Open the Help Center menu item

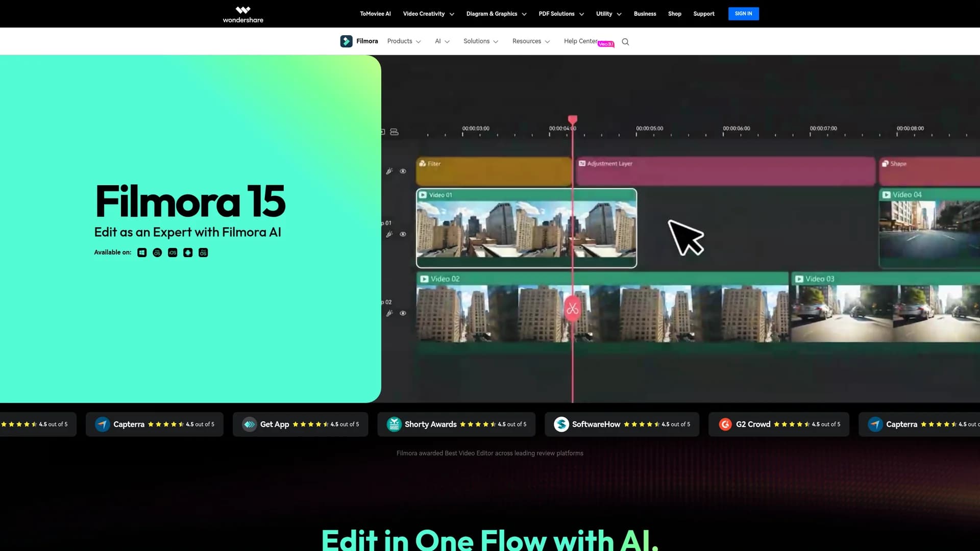[580, 41]
